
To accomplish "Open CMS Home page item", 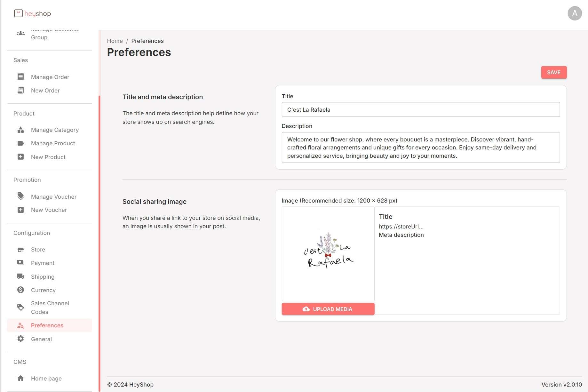I will coord(46,379).
